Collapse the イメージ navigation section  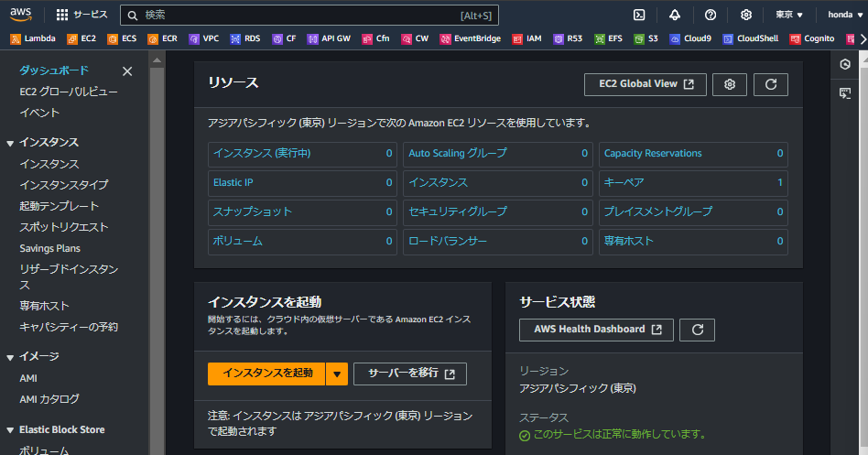click(x=10, y=358)
